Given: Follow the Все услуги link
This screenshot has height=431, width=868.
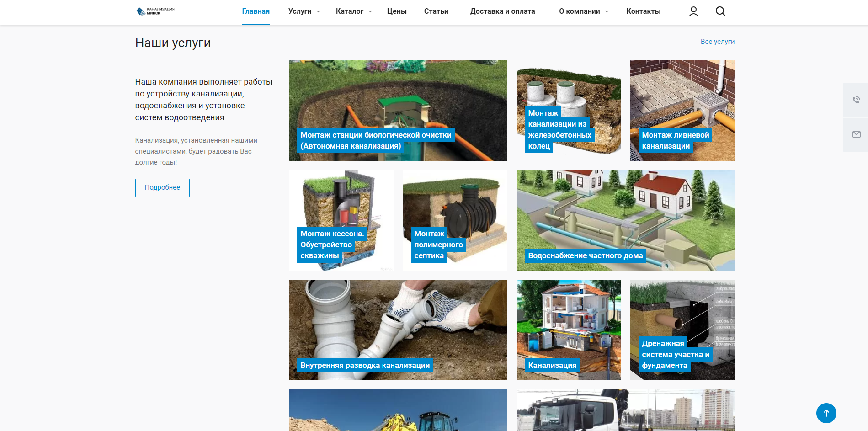Looking at the screenshot, I should tap(717, 42).
